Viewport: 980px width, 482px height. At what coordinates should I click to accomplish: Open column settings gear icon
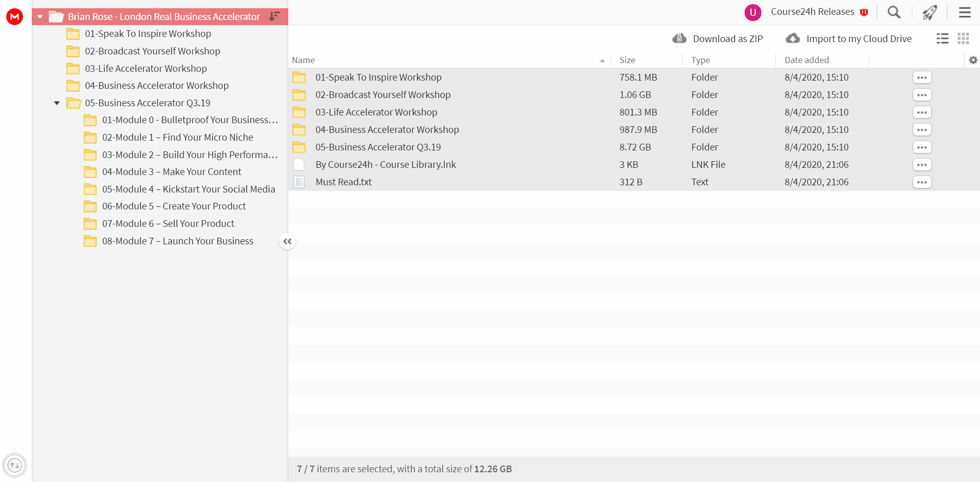click(x=973, y=60)
